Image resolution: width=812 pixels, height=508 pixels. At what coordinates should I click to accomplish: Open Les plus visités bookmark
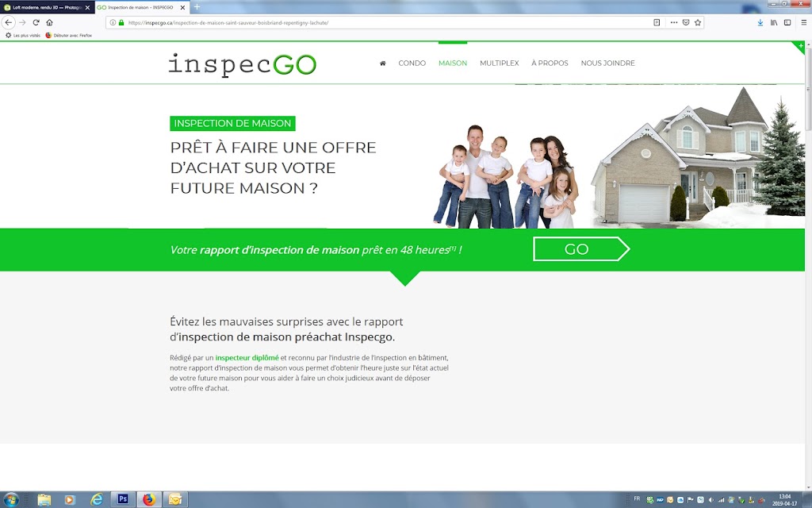(x=23, y=35)
